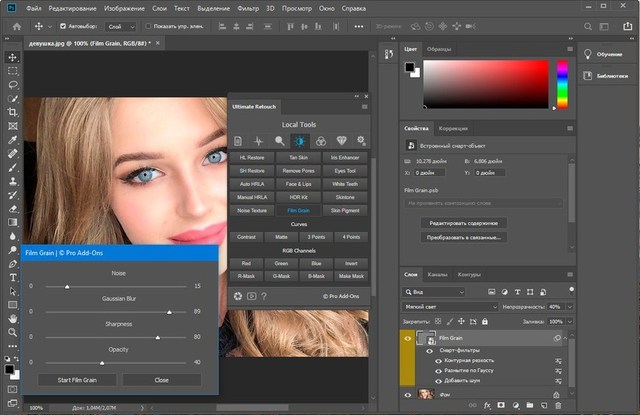Image resolution: width=640 pixels, height=415 pixels.
Task: Click the Gaussian Blur slider handle
Action: point(169,312)
